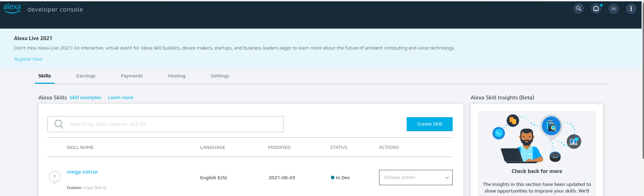Click the ACTIONS column header
Screen dimensions: 644x196
coord(389,147)
